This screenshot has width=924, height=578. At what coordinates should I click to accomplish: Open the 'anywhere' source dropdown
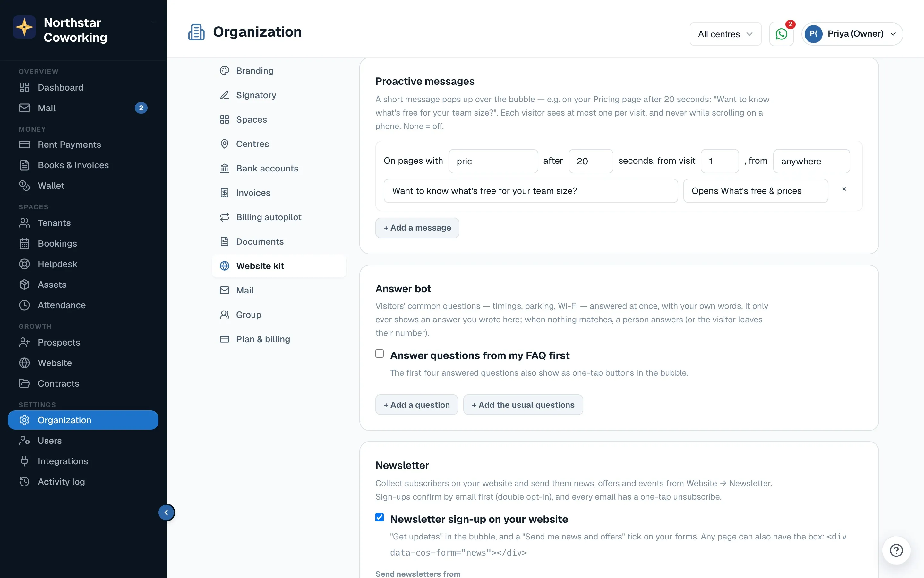pyautogui.click(x=811, y=161)
